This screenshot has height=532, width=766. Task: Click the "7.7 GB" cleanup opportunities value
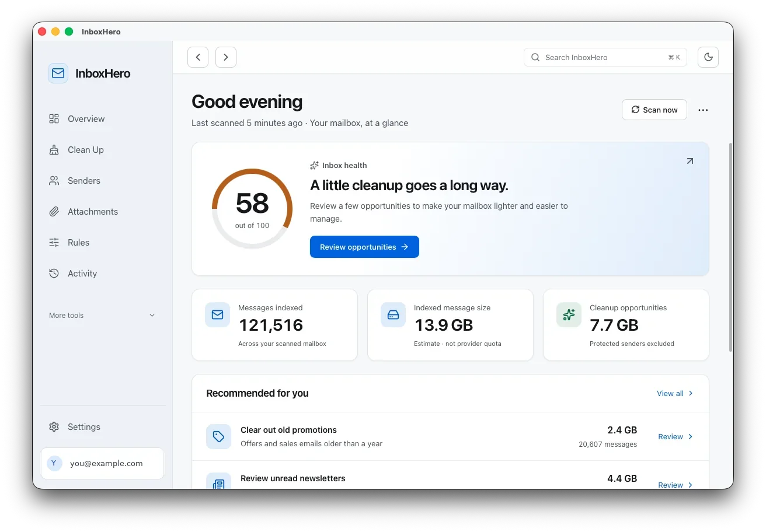coord(614,325)
